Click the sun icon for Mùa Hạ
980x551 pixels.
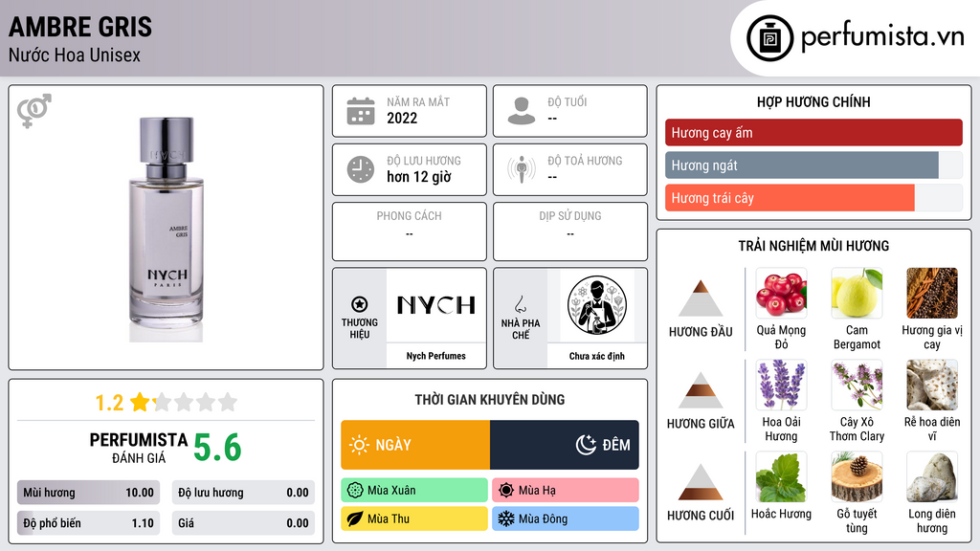pos(506,491)
